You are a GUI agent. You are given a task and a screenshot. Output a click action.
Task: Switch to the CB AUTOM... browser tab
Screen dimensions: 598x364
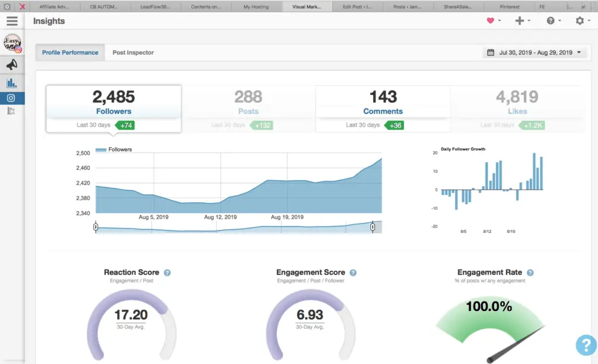click(x=104, y=6)
